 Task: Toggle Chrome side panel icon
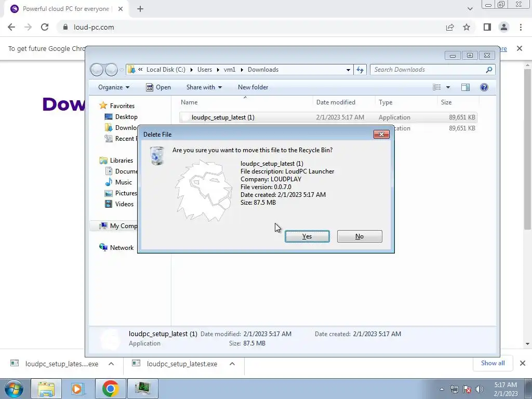click(487, 27)
